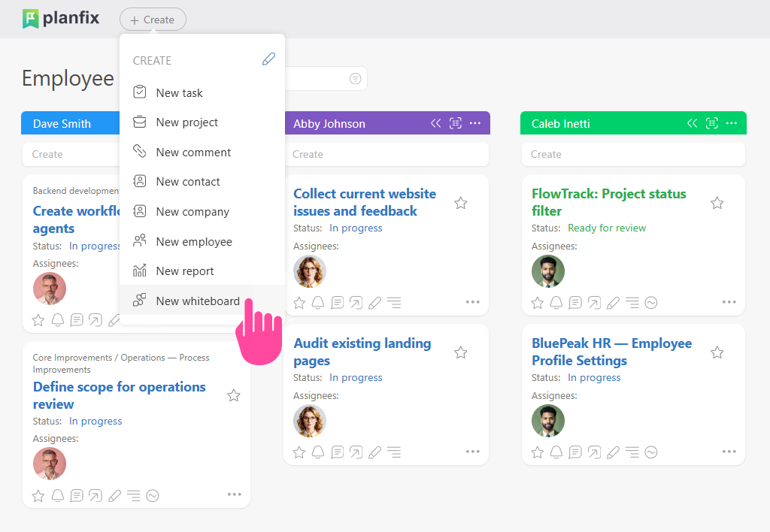Screen dimensions: 770x532
Task: Open three-dot menu on BluePeak HR card
Action: [729, 452]
